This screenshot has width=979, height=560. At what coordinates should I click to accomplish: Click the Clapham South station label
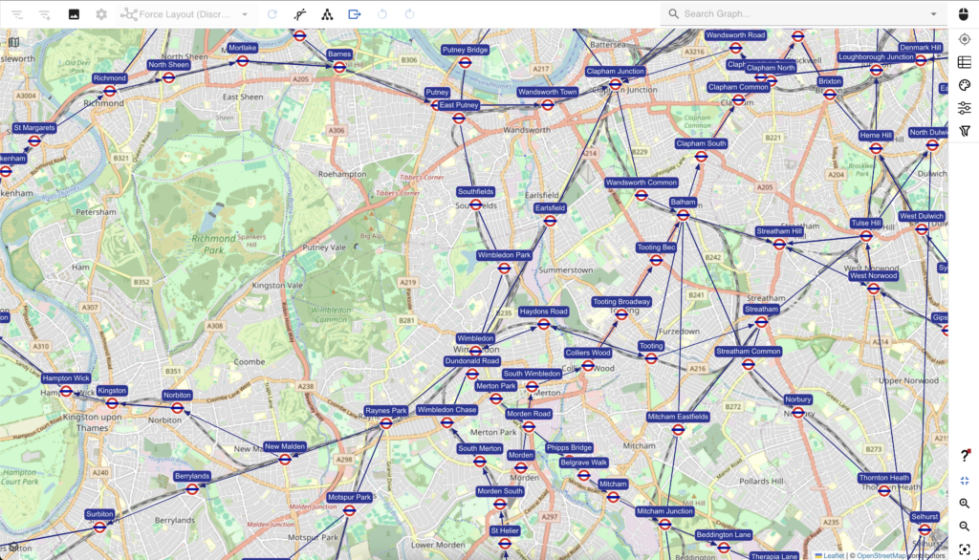701,143
